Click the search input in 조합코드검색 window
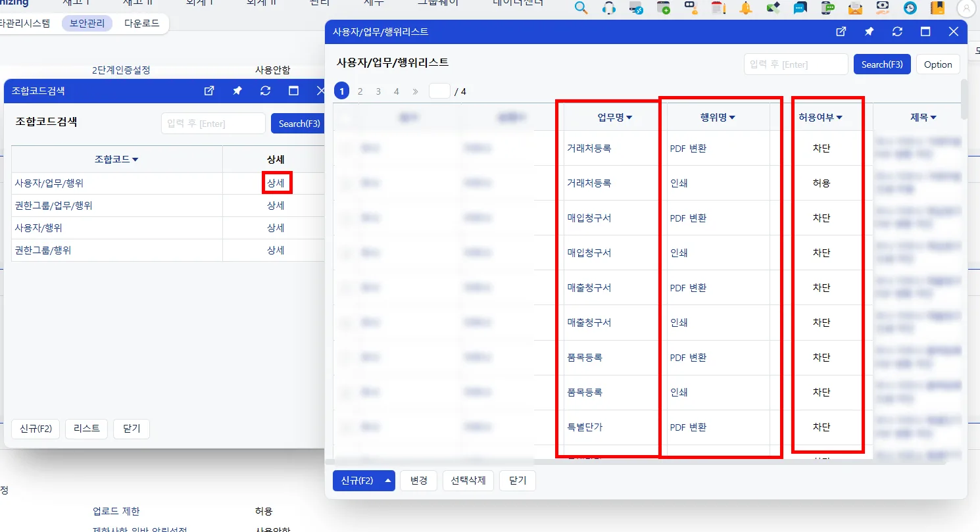 [213, 123]
